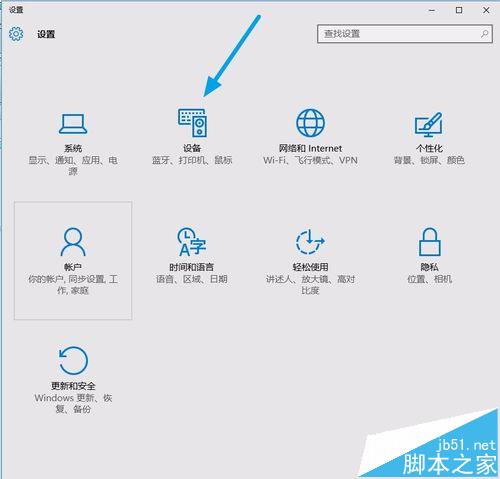This screenshot has height=479, width=500.
Task: Select the 更新和安全 label
Action: 73,386
